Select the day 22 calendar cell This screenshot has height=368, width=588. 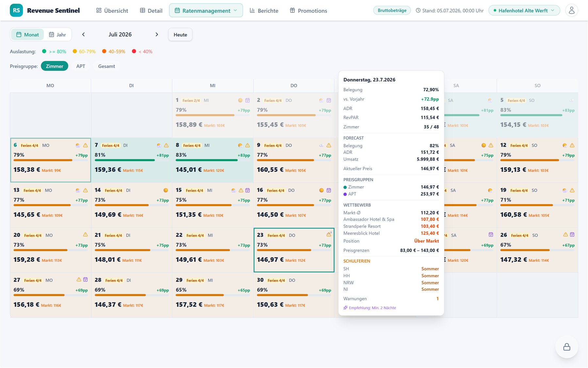click(x=213, y=250)
